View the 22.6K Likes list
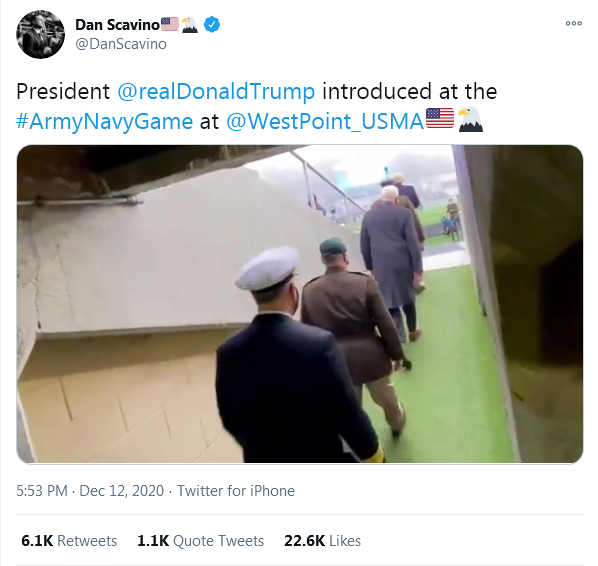 tap(322, 541)
